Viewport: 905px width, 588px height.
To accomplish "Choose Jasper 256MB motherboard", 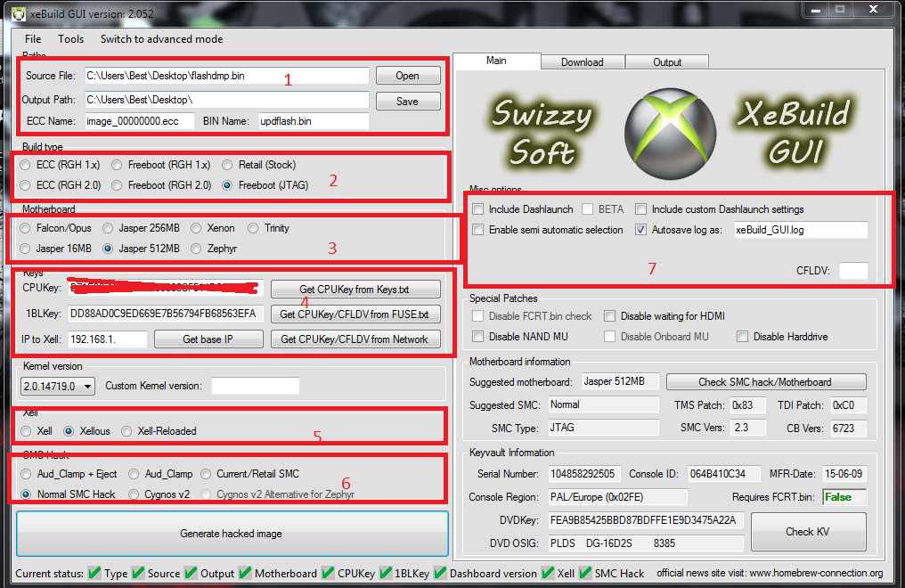I will pos(142,228).
